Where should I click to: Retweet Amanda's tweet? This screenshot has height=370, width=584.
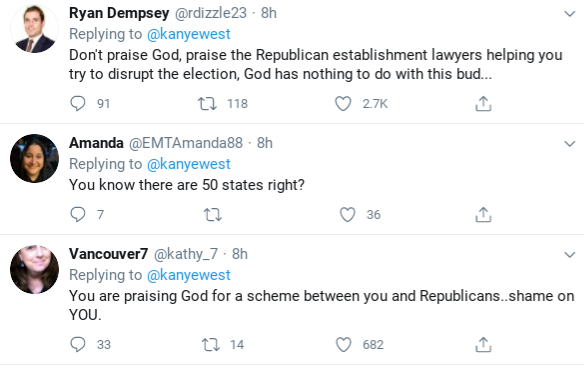click(x=213, y=214)
